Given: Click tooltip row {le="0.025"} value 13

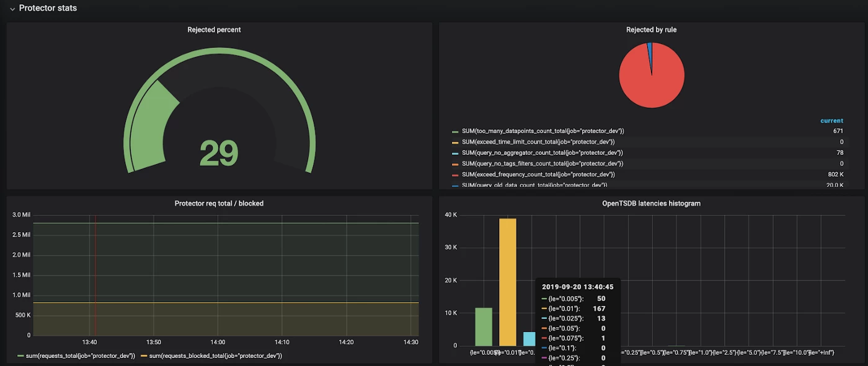Looking at the screenshot, I should click(601, 318).
